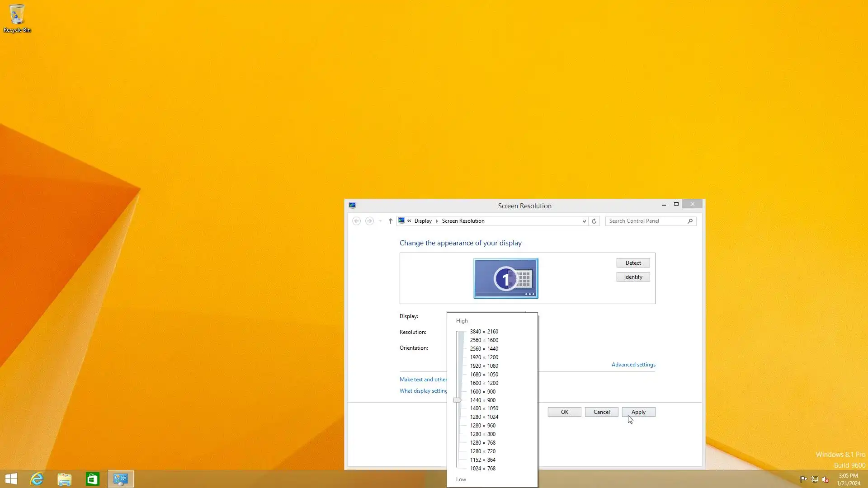Viewport: 868px width, 488px height.
Task: Click the Windows Start button
Action: pos(11,479)
